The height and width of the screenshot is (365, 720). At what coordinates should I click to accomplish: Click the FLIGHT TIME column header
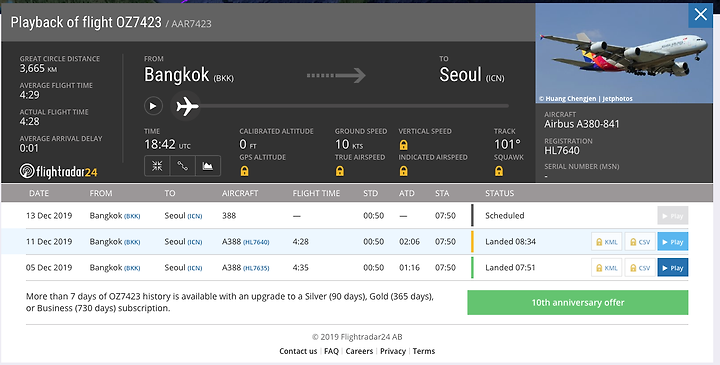point(316,193)
